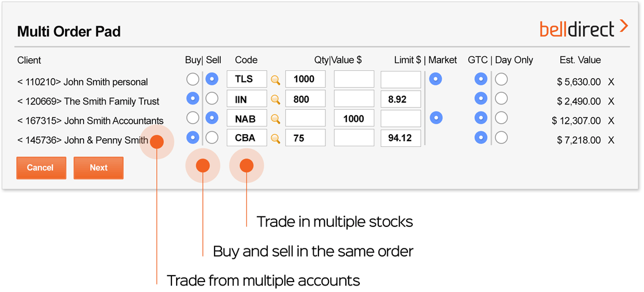Open stock search beside IIN code

(x=276, y=99)
